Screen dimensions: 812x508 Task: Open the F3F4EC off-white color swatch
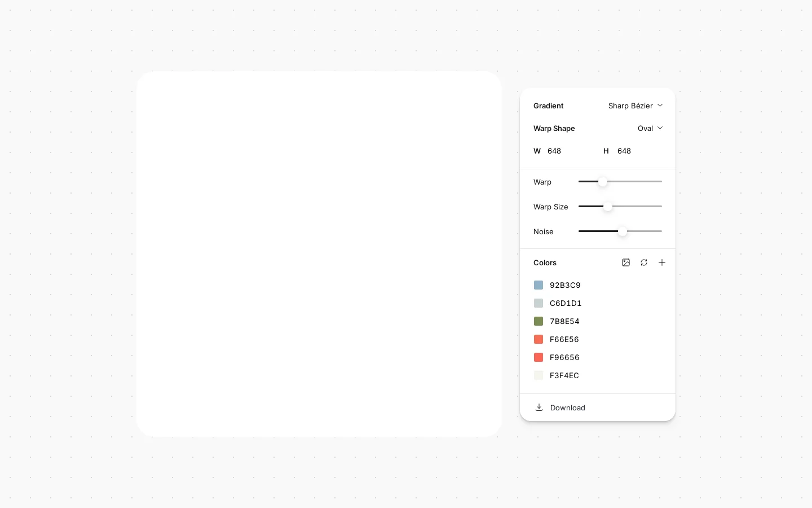tap(539, 375)
